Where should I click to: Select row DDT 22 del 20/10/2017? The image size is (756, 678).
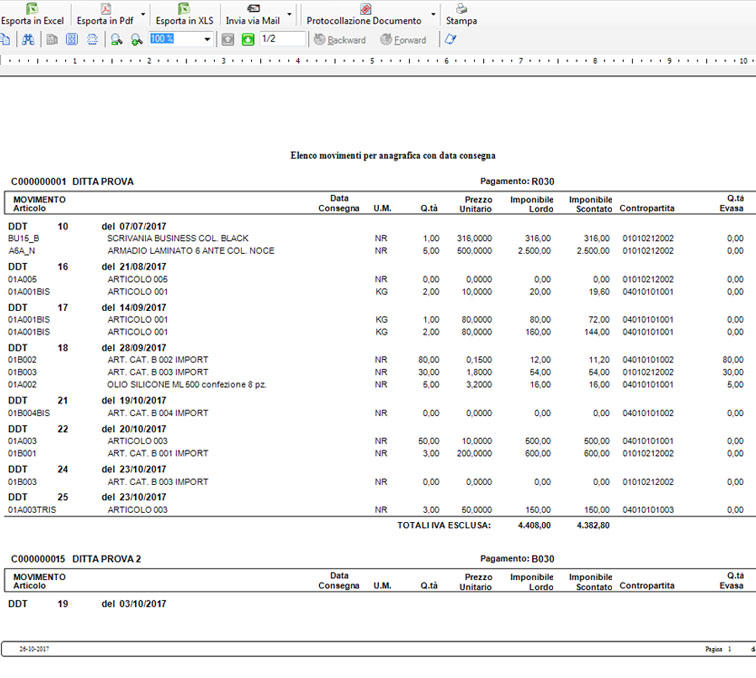point(87,429)
